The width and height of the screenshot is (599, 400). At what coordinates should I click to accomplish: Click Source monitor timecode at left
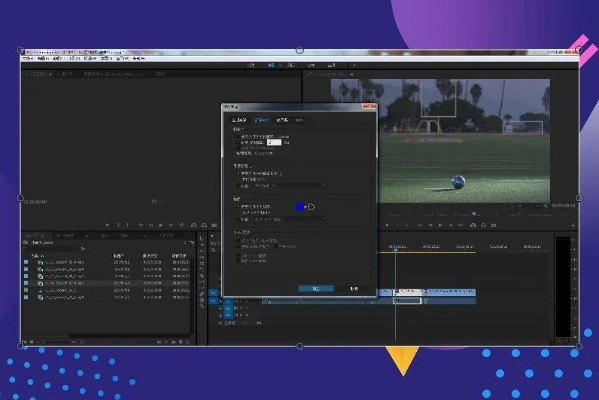tap(36, 202)
